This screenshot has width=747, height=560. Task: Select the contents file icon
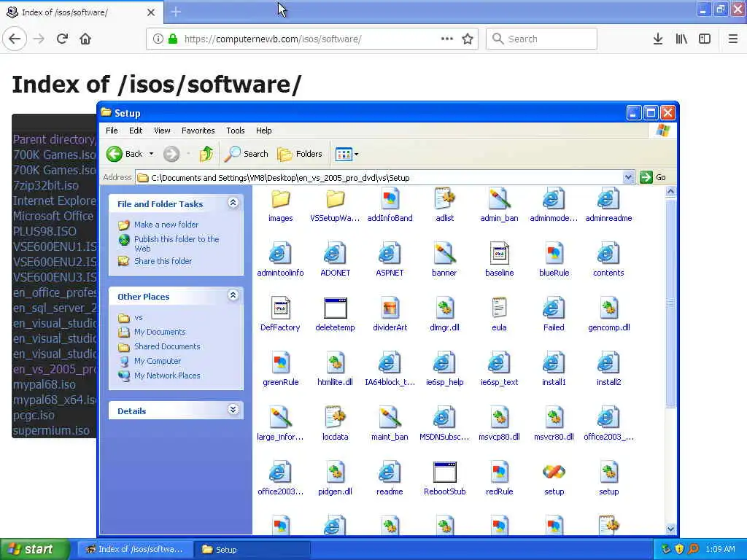click(608, 253)
